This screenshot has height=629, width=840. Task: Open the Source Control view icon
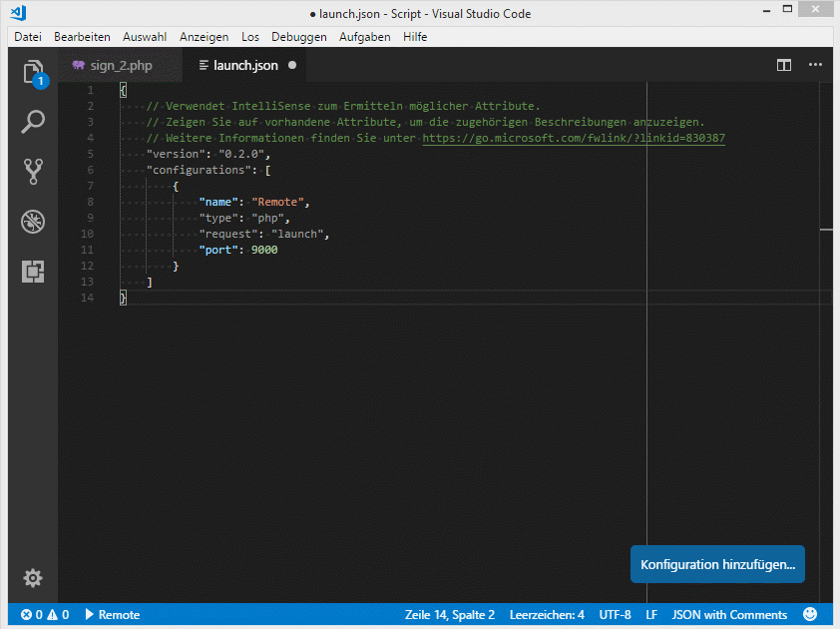click(33, 172)
